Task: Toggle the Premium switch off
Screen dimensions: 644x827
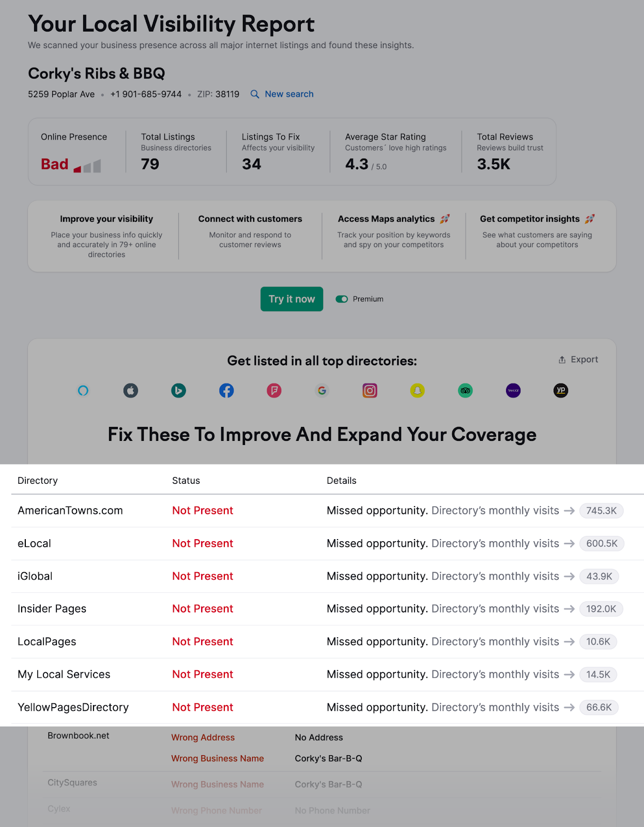Action: tap(342, 299)
